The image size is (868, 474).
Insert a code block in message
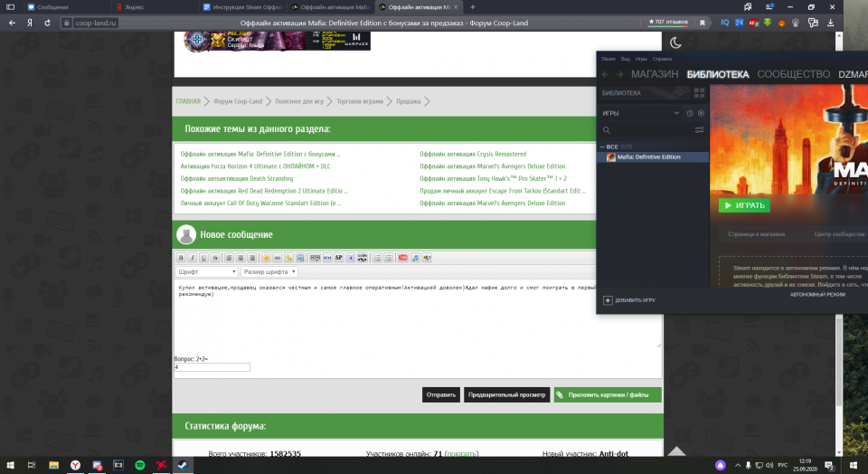point(363,258)
